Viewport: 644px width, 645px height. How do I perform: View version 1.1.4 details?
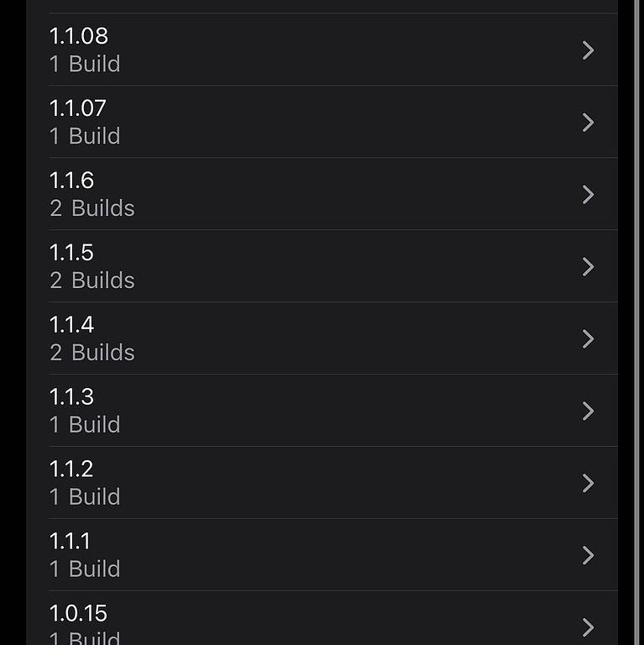click(72, 325)
